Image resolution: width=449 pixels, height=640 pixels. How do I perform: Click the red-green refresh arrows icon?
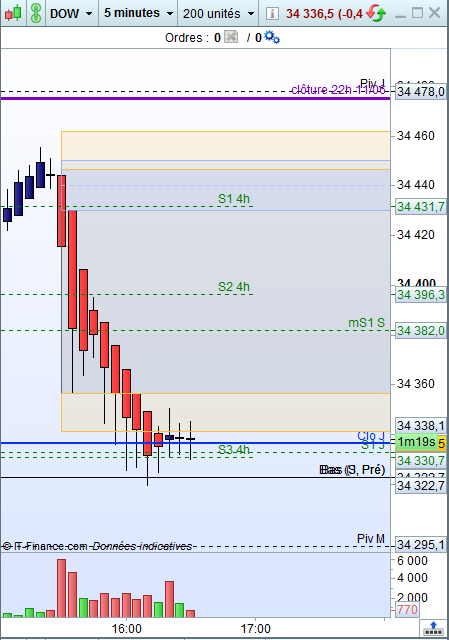click(x=376, y=13)
